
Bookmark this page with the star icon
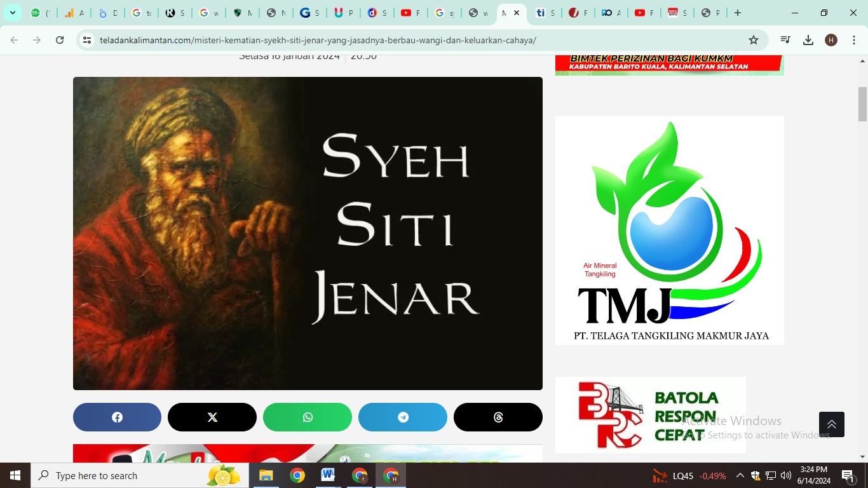tap(754, 40)
